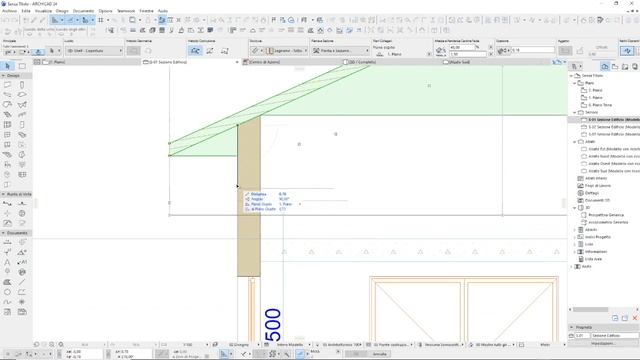Open the Struttura material dropdown
The height and width of the screenshot is (360, 640).
point(287,51)
